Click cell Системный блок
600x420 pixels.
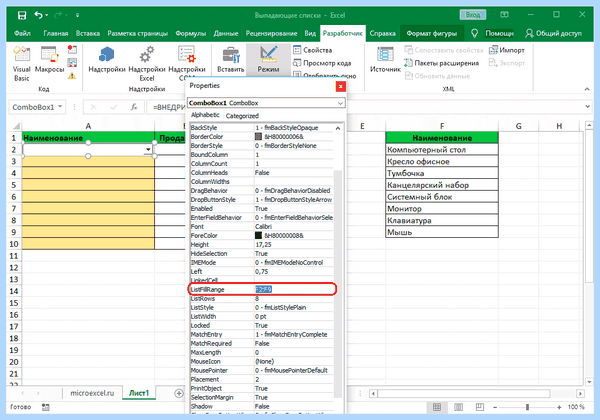(442, 197)
